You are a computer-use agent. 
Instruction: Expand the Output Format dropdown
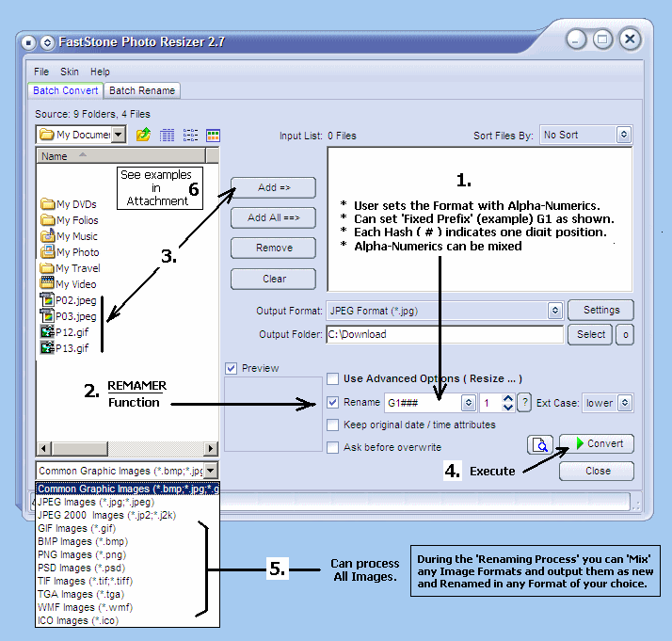click(x=554, y=311)
